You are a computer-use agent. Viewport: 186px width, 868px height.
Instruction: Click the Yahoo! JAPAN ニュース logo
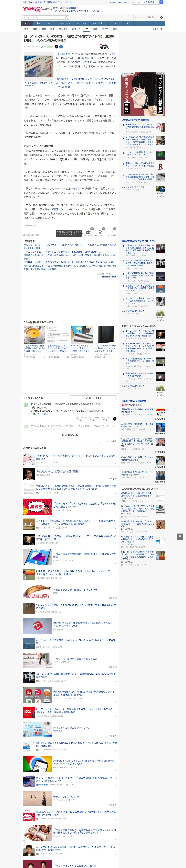37,9
